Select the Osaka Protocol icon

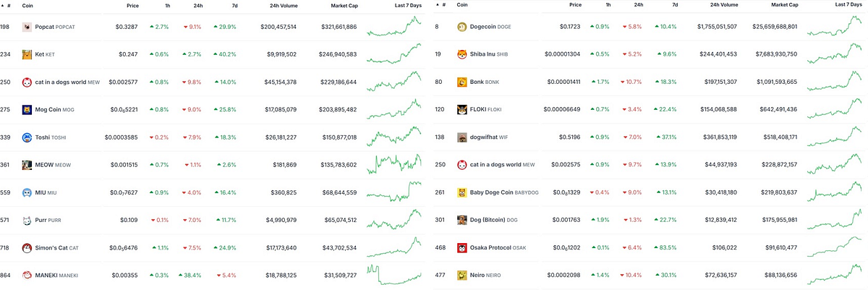coord(462,247)
